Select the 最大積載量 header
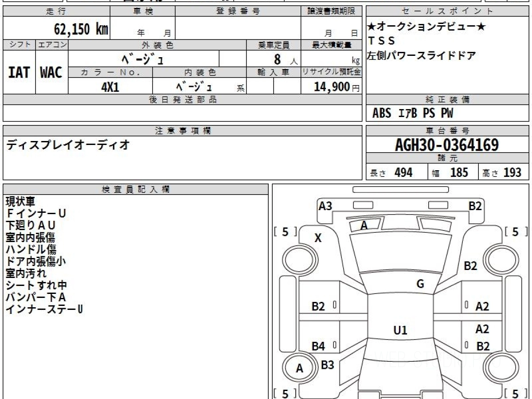The width and height of the screenshot is (532, 399). [x=331, y=45]
